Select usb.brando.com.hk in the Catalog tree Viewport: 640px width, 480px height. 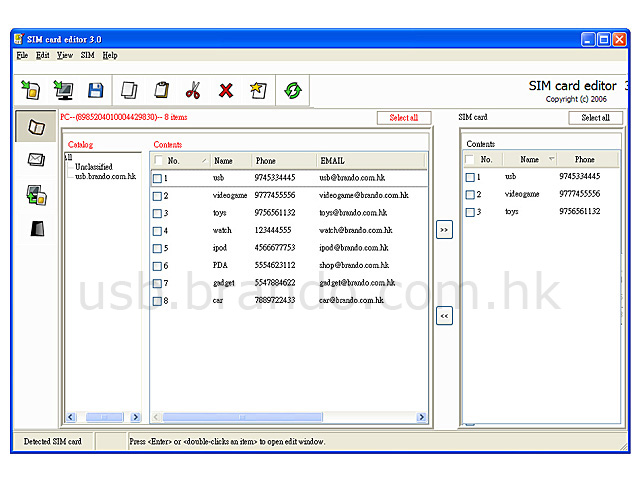click(x=105, y=176)
